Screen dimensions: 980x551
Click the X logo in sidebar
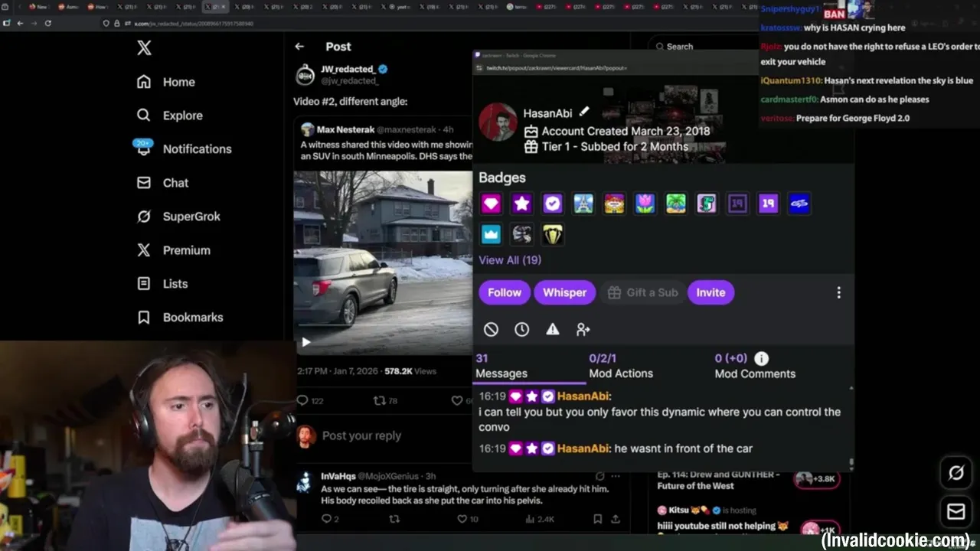[144, 48]
